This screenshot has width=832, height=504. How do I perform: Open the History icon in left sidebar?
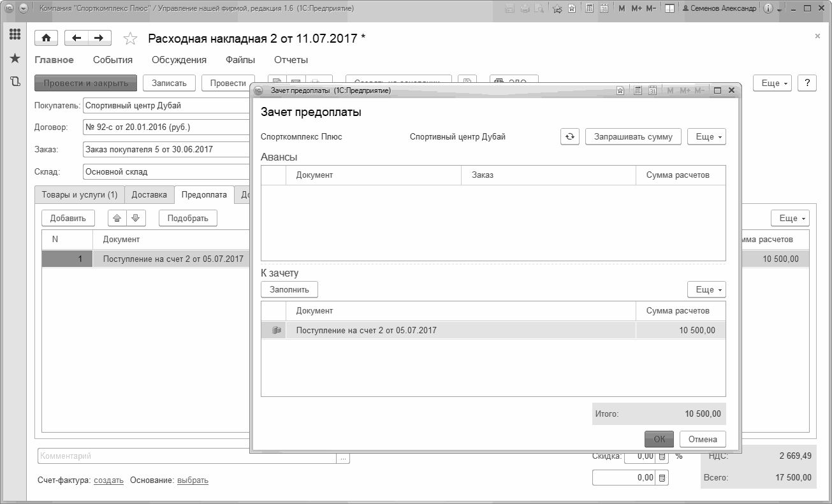[15, 81]
